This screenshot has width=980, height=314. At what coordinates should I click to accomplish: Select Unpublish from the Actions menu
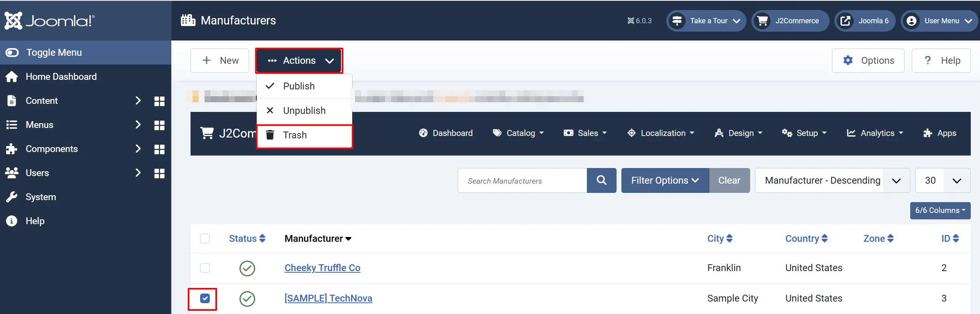click(304, 111)
